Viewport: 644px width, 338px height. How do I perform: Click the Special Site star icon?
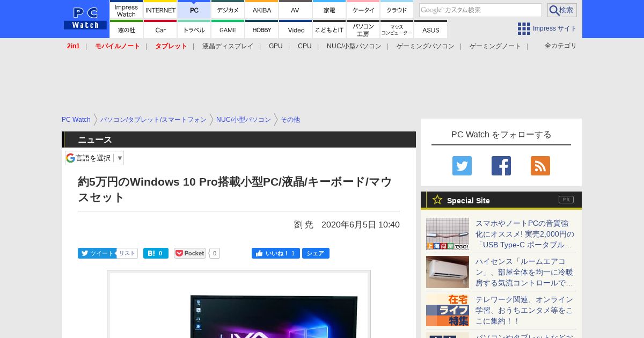pyautogui.click(x=437, y=200)
